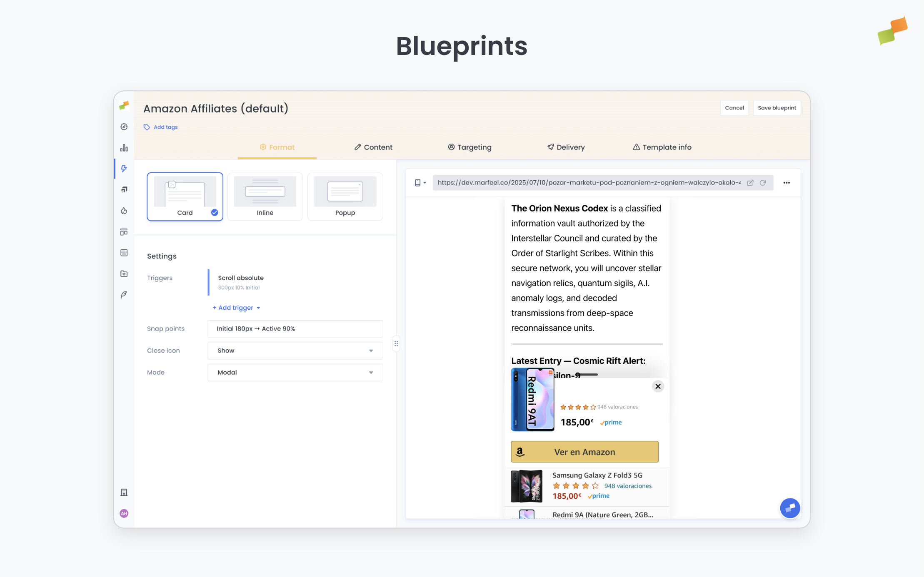Select the Card format option
Viewport: 924px width, 577px height.
coord(185,196)
